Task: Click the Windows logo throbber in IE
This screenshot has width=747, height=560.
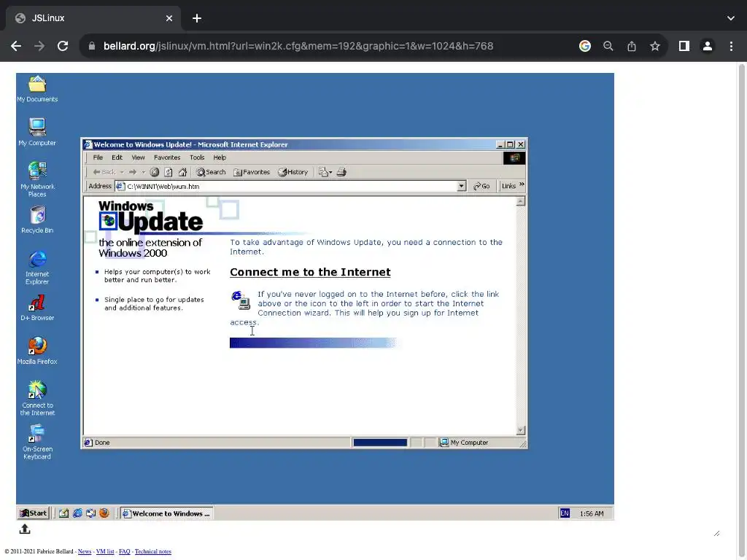Action: [514, 158]
